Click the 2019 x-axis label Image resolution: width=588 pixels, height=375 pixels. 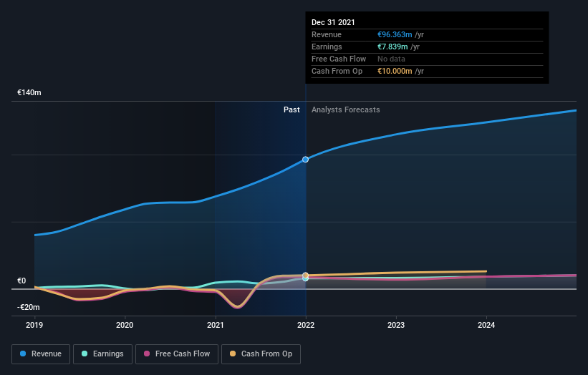point(34,325)
